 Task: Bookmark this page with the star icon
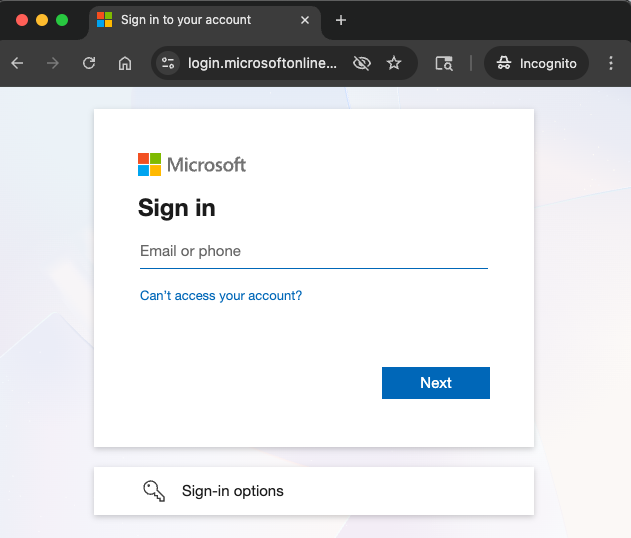(x=394, y=63)
